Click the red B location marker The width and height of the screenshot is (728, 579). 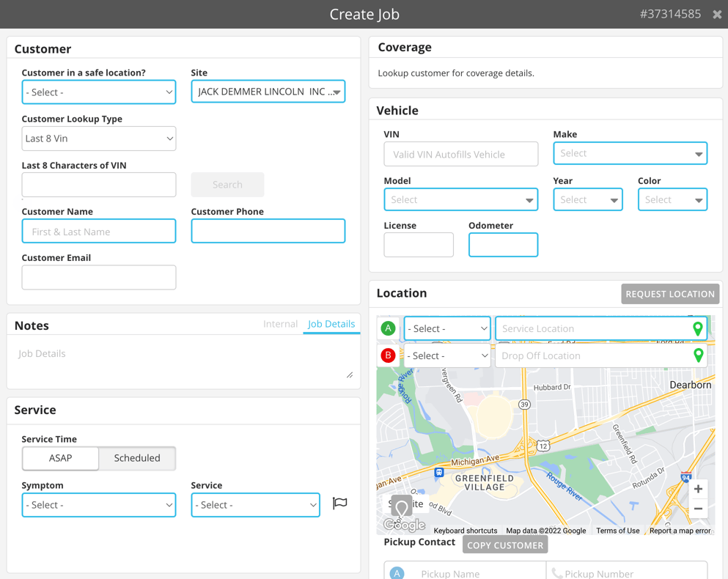click(388, 356)
